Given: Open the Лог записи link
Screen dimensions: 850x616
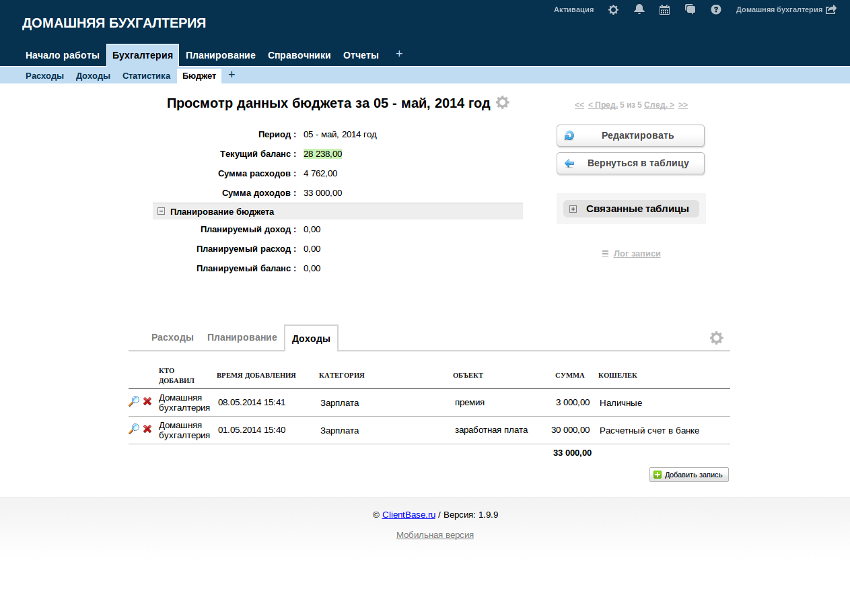Looking at the screenshot, I should pyautogui.click(x=637, y=254).
